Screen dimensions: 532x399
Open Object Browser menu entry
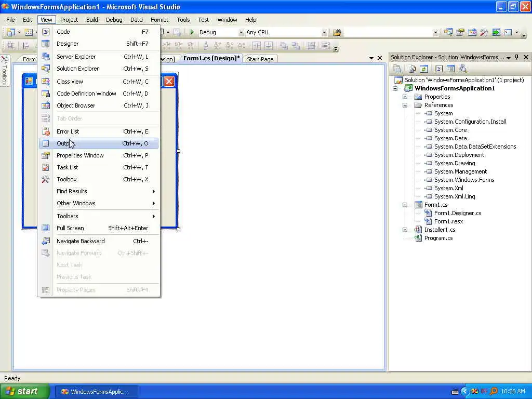coord(98,105)
